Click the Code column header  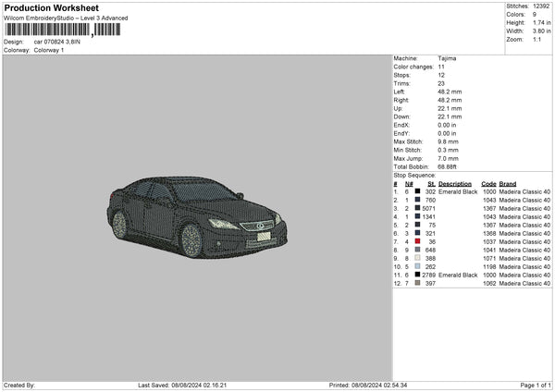pyautogui.click(x=488, y=183)
